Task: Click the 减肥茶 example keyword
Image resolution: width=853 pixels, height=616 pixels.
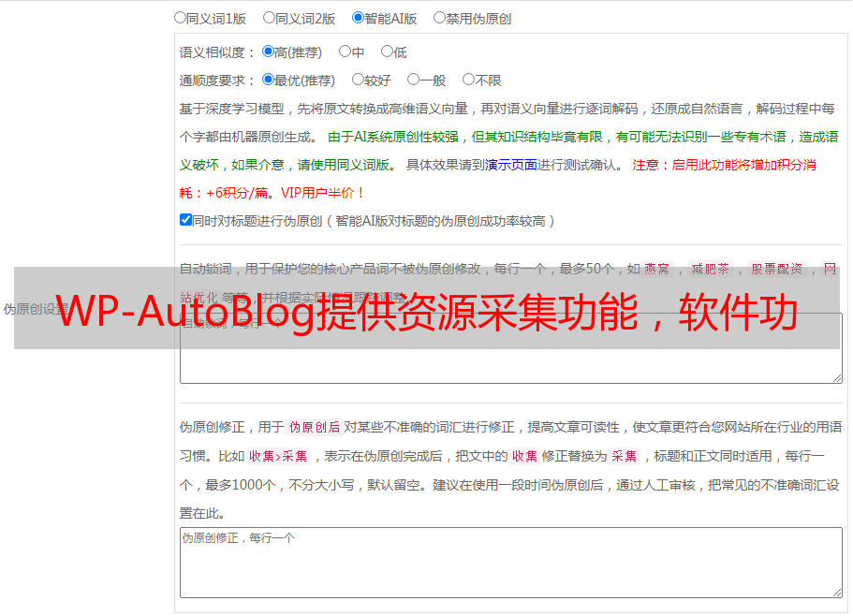Action: 710,269
